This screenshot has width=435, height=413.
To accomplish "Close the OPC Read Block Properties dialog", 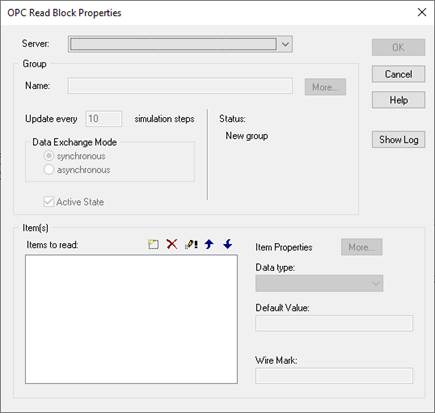I will tap(422, 12).
